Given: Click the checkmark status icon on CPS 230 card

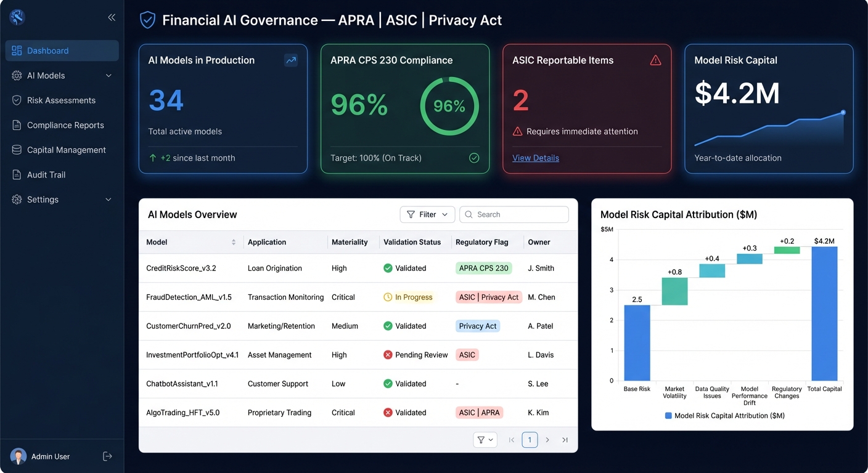Looking at the screenshot, I should click(x=473, y=158).
